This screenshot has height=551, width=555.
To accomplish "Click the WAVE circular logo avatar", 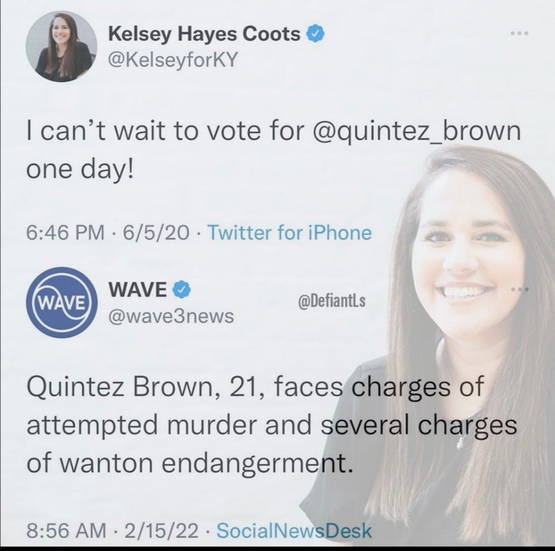I will tap(61, 303).
